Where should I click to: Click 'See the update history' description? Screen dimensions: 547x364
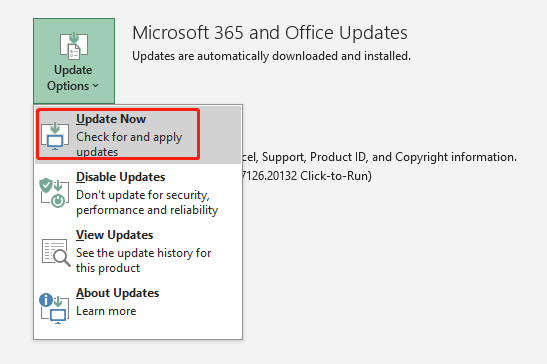point(143,260)
